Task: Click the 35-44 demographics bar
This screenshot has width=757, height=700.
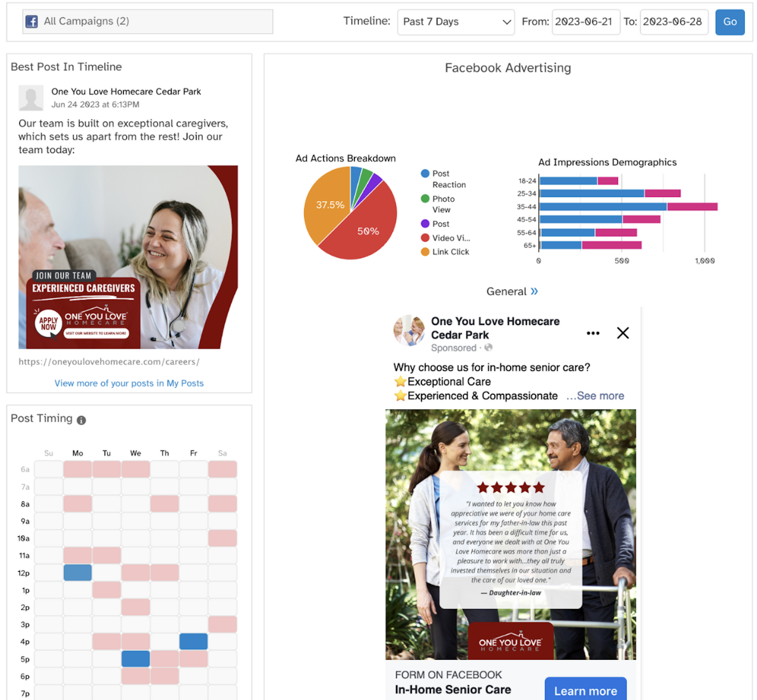Action: (628, 206)
